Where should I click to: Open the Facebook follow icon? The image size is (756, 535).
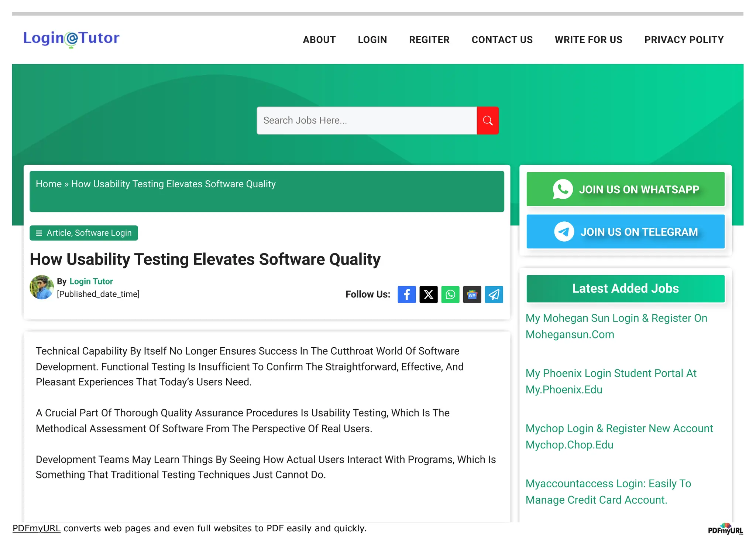tap(406, 294)
